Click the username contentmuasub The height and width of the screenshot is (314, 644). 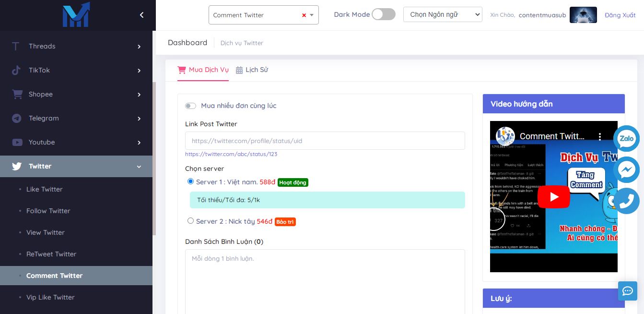(542, 15)
